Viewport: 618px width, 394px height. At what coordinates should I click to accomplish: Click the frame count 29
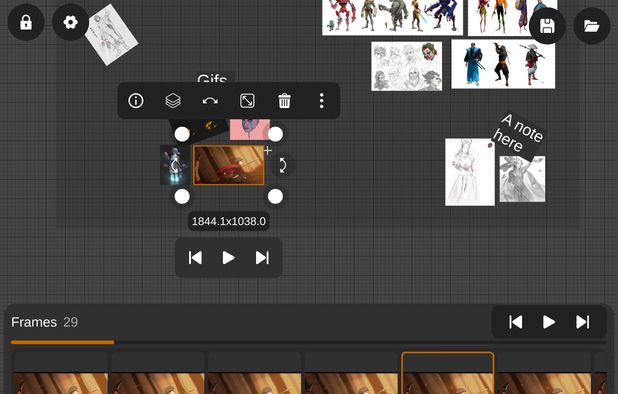(71, 322)
